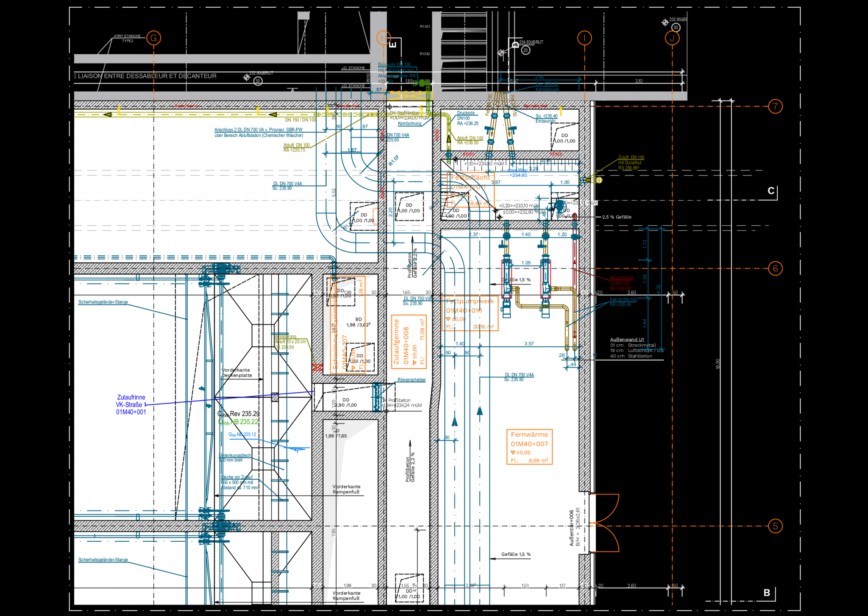
Task: Select the Fernwärme 01M40+007 room tag
Action: click(529, 447)
